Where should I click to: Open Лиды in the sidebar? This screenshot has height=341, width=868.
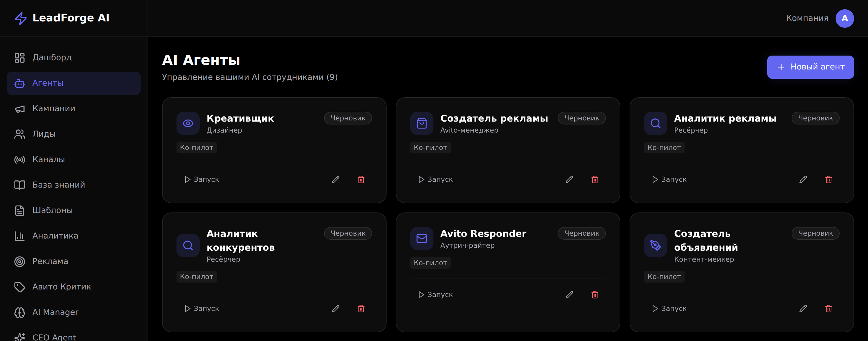pyautogui.click(x=73, y=134)
